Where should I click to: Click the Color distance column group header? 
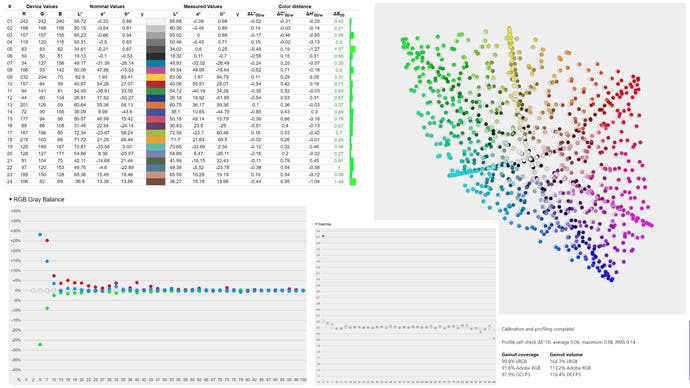(295, 7)
